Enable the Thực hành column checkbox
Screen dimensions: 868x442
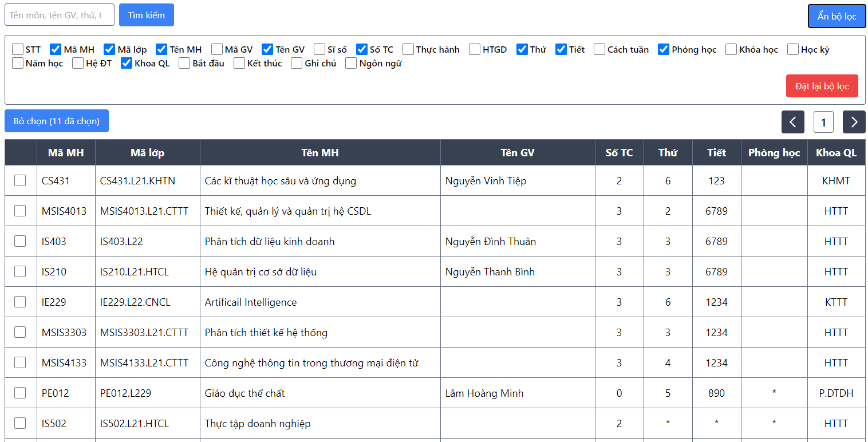pos(408,49)
